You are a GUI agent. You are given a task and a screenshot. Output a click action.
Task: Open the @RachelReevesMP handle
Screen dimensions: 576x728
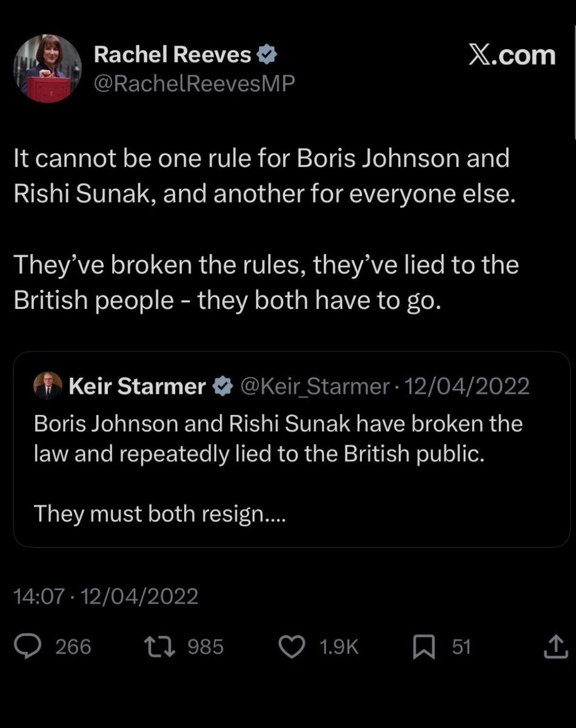click(x=194, y=84)
